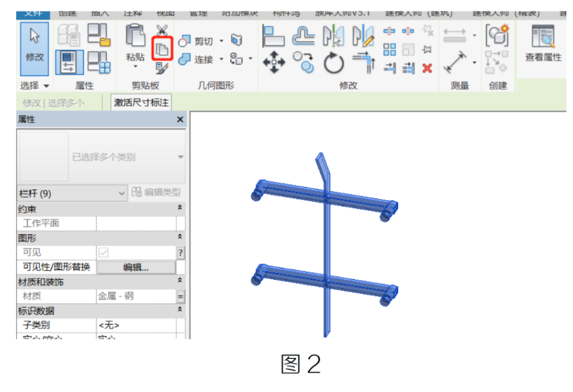Select the Trim/Extend Single Element tool

(390, 68)
